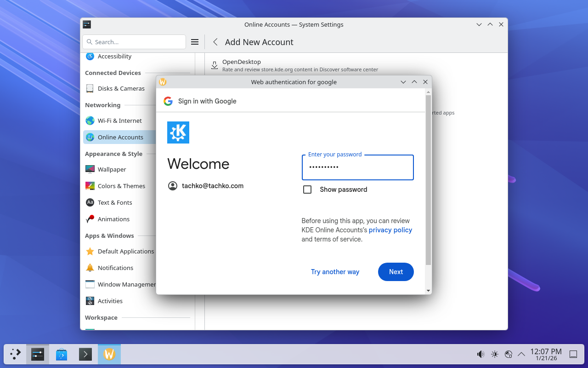588x368 pixels.
Task: Click the volume speaker tray icon
Action: coord(481,354)
